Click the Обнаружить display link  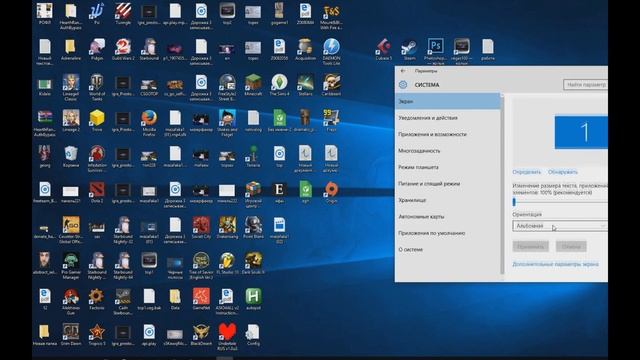pos(563,172)
